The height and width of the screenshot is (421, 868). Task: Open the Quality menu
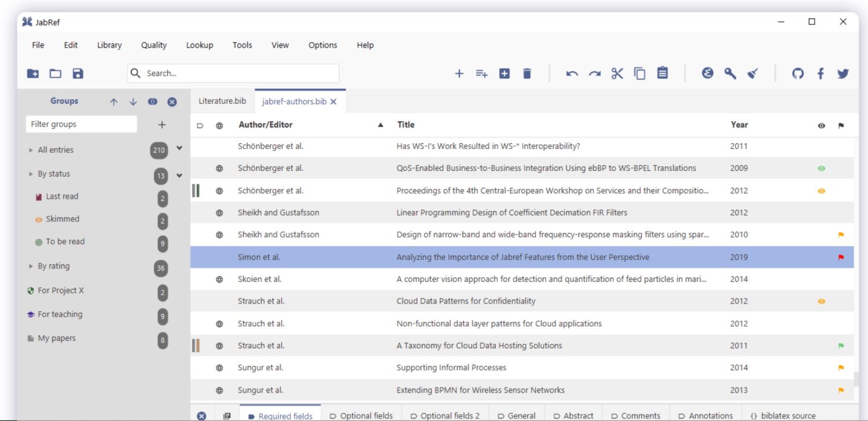[x=153, y=45]
